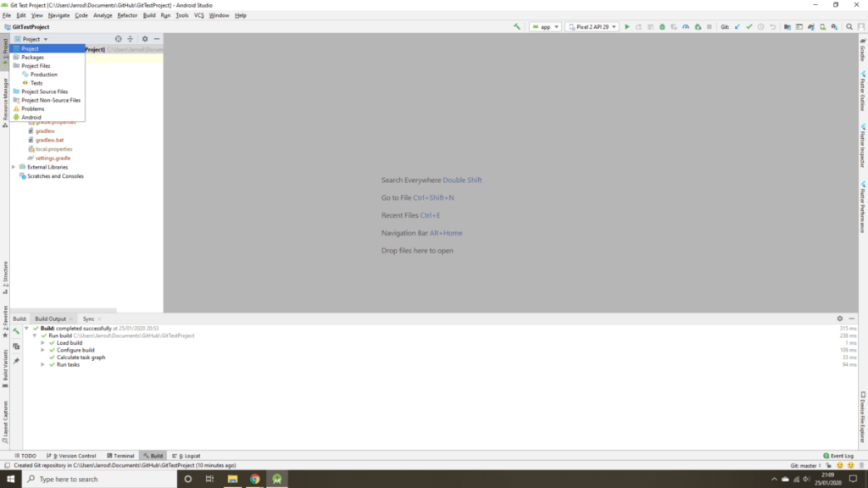Open the Pixel 2 API 29 device dropdown
Image resolution: width=868 pixels, height=488 pixels.
(x=592, y=27)
